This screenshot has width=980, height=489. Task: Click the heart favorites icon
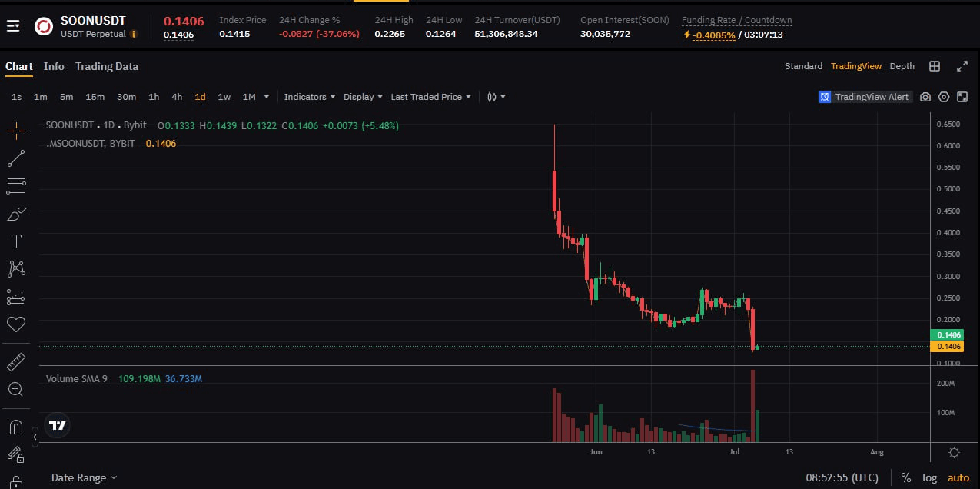coord(16,324)
